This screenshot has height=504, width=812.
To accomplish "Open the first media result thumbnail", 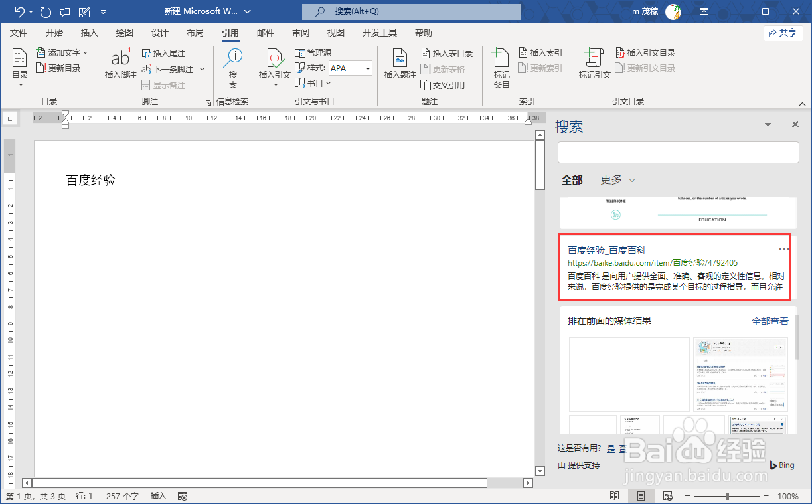I will coord(630,374).
